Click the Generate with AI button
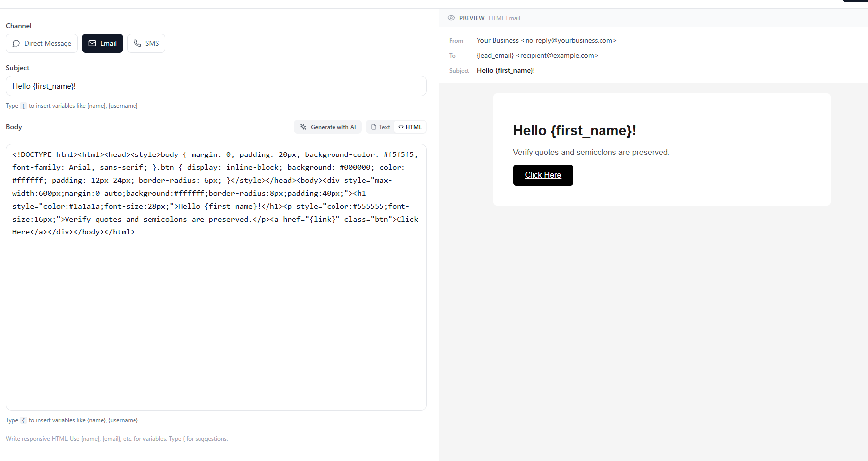This screenshot has width=868, height=461. click(328, 127)
